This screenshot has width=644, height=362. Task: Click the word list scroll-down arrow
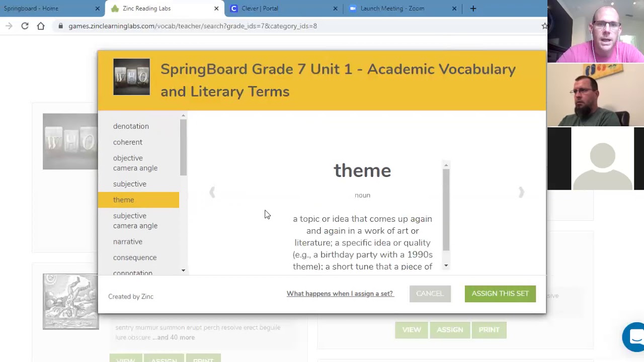click(183, 270)
